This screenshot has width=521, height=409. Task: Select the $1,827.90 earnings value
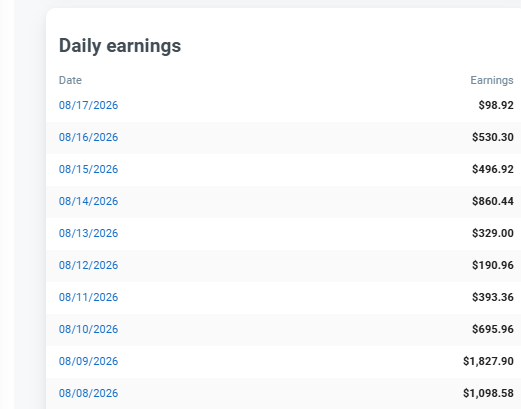click(488, 361)
